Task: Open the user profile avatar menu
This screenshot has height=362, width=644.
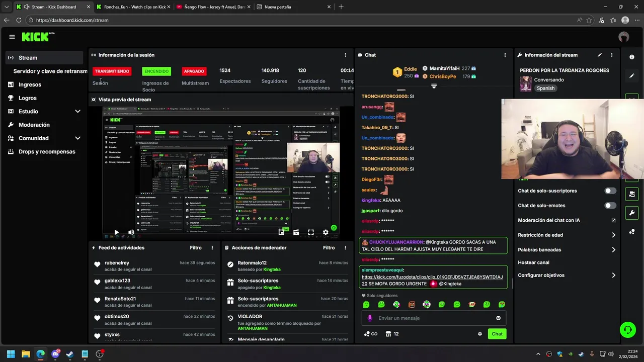Action: click(624, 37)
